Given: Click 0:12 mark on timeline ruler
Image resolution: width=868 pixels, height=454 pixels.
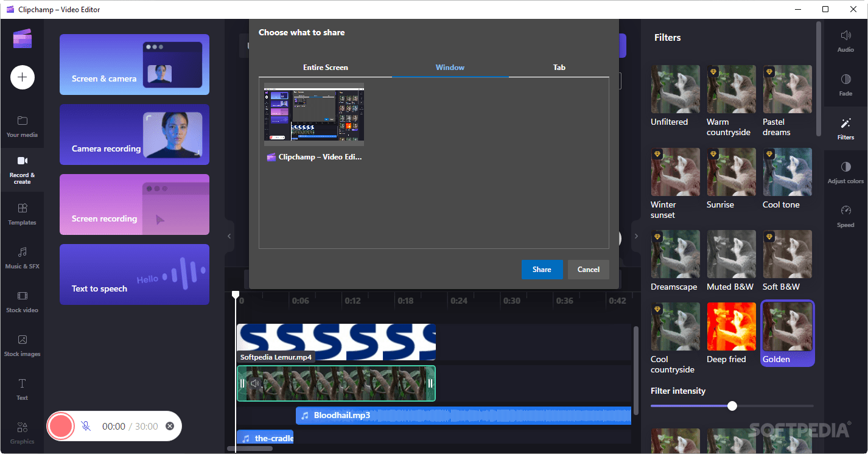Looking at the screenshot, I should pyautogui.click(x=352, y=301).
